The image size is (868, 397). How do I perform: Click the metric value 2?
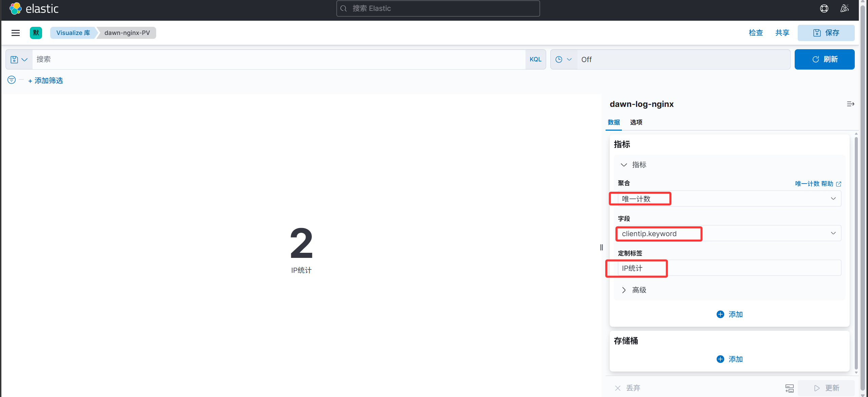(x=301, y=243)
